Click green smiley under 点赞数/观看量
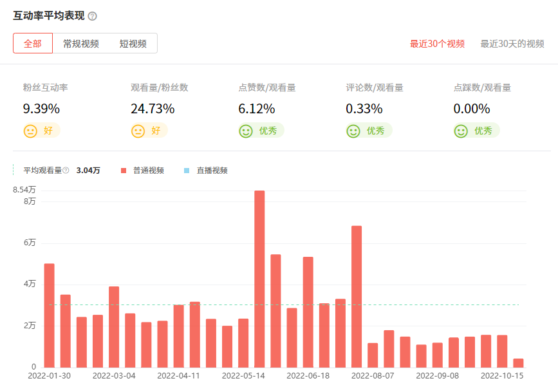This screenshot has height=392, width=558. click(246, 131)
